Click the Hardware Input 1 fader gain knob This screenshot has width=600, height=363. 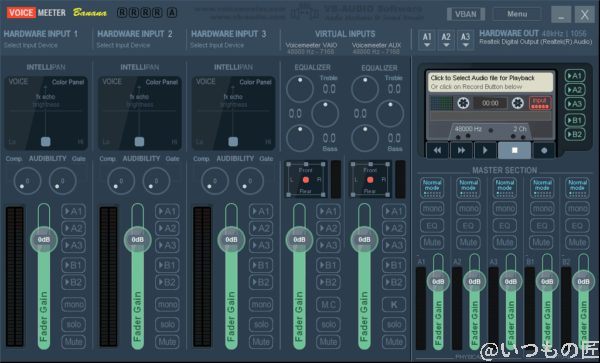point(44,239)
